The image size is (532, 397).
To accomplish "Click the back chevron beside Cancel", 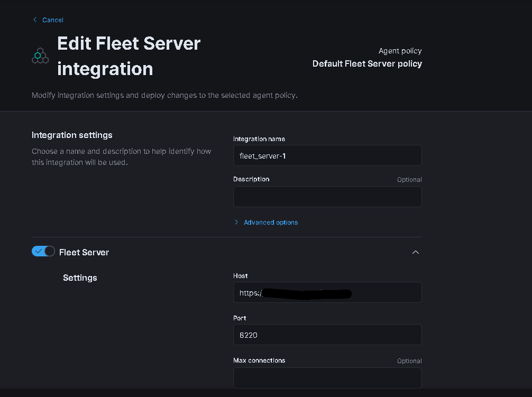I will 35,20.
